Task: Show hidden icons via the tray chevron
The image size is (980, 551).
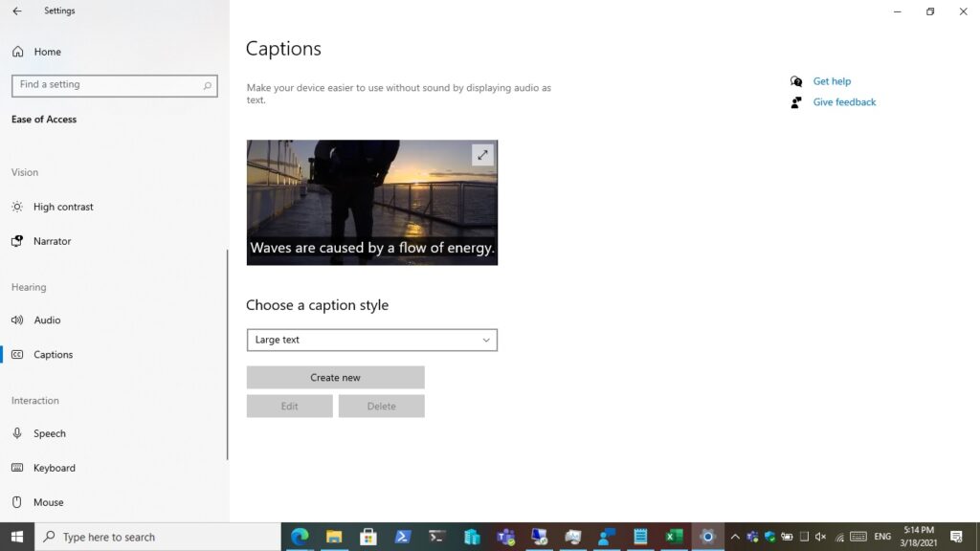Action: (x=735, y=537)
